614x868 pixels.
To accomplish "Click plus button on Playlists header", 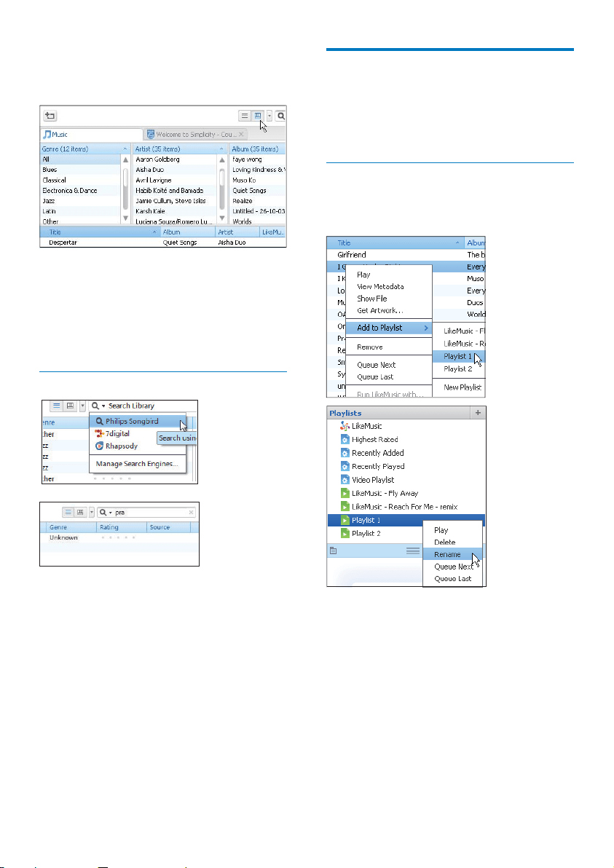I will pyautogui.click(x=478, y=413).
